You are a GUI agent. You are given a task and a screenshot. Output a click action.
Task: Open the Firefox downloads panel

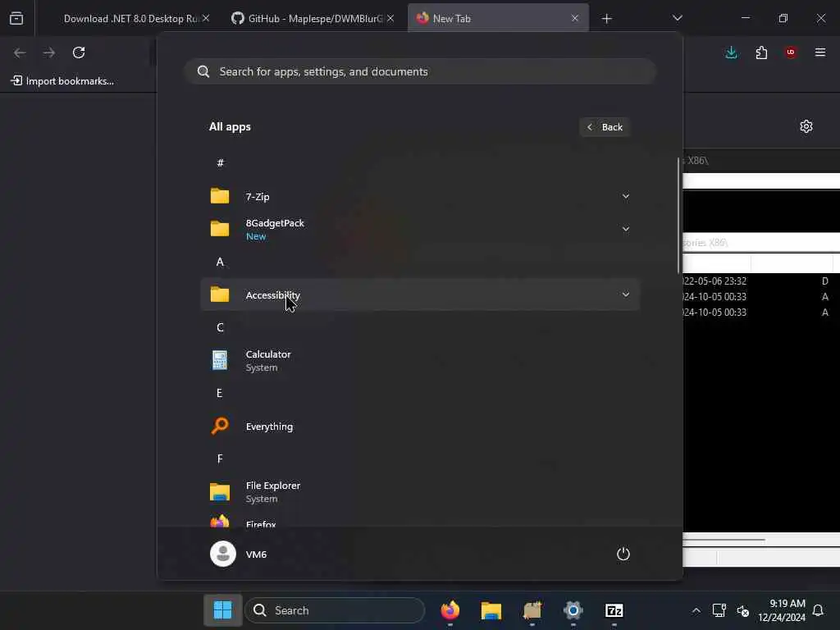(731, 52)
